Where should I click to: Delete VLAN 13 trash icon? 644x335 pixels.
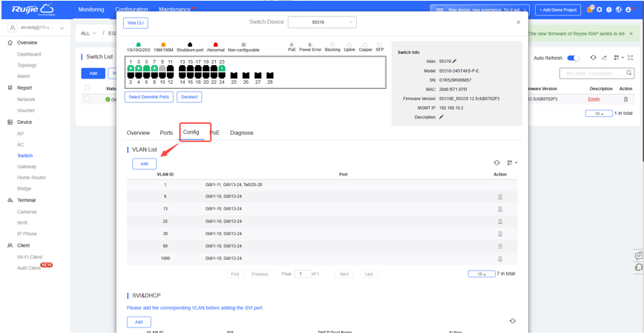(x=500, y=209)
